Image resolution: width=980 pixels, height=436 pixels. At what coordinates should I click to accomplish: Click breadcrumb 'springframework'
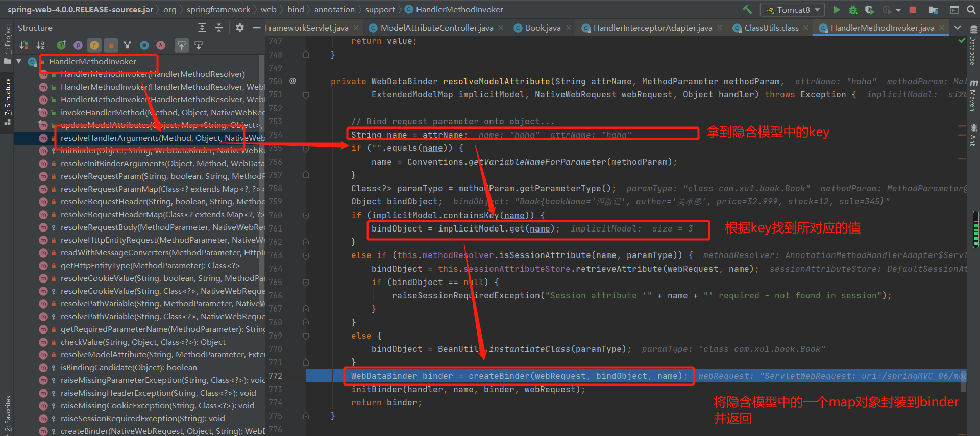coord(218,9)
